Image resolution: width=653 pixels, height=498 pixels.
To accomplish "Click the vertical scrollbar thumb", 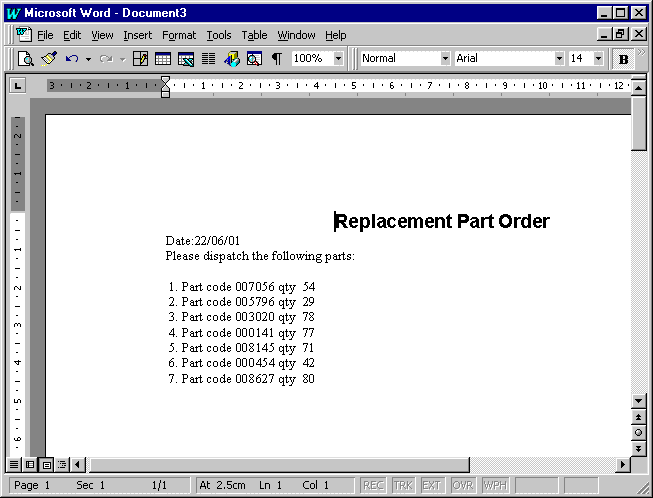I will tap(638, 123).
